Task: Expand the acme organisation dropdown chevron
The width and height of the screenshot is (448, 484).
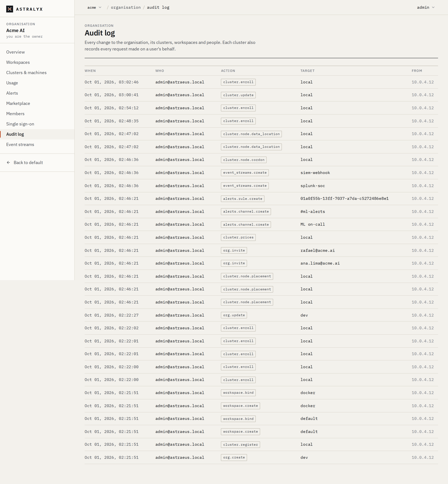Action: 100,7
